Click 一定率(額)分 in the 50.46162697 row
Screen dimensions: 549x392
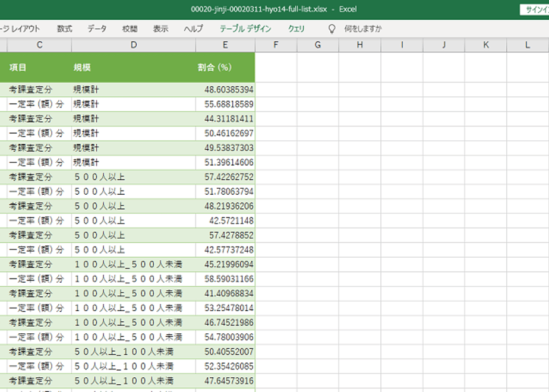36,134
